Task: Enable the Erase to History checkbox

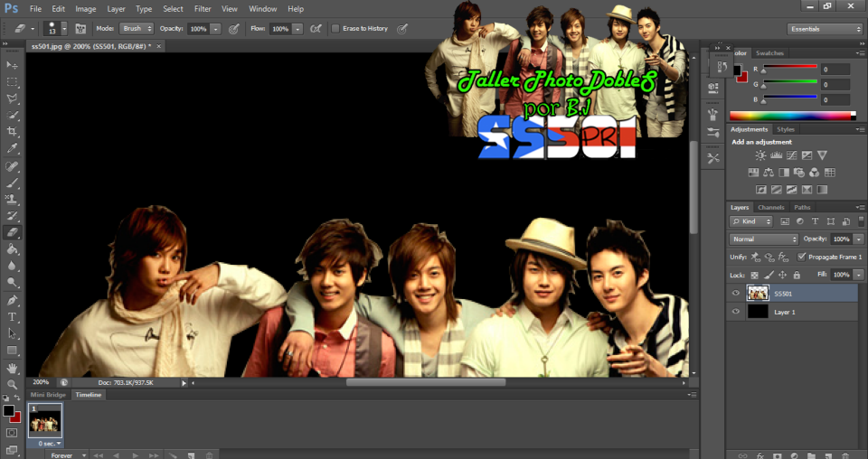Action: point(335,29)
